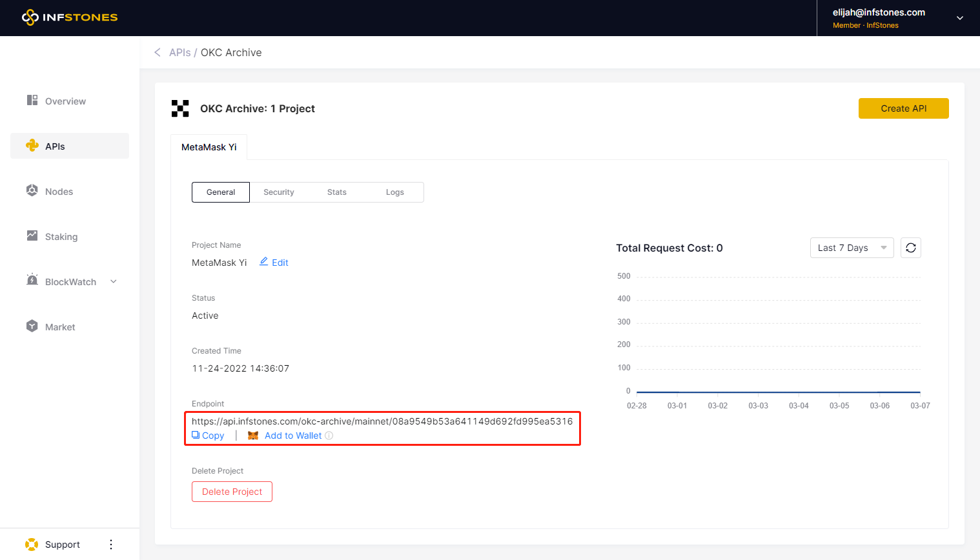The image size is (980, 560).
Task: Click the created time 11-24-2022 14:36:07
Action: tap(241, 368)
